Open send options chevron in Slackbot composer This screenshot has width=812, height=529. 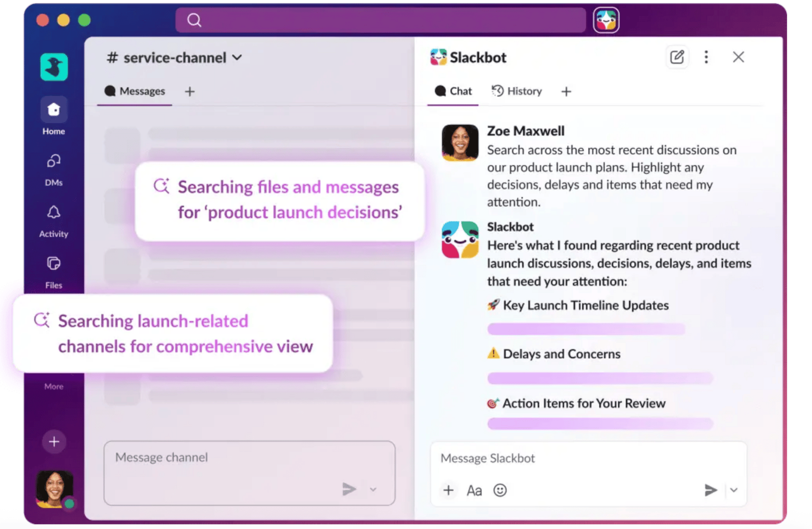[x=734, y=490]
